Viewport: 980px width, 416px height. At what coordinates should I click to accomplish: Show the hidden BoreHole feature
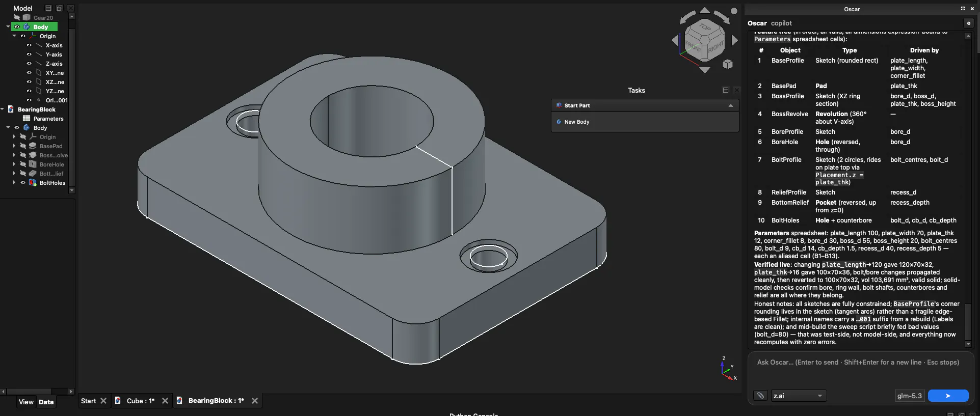(23, 164)
